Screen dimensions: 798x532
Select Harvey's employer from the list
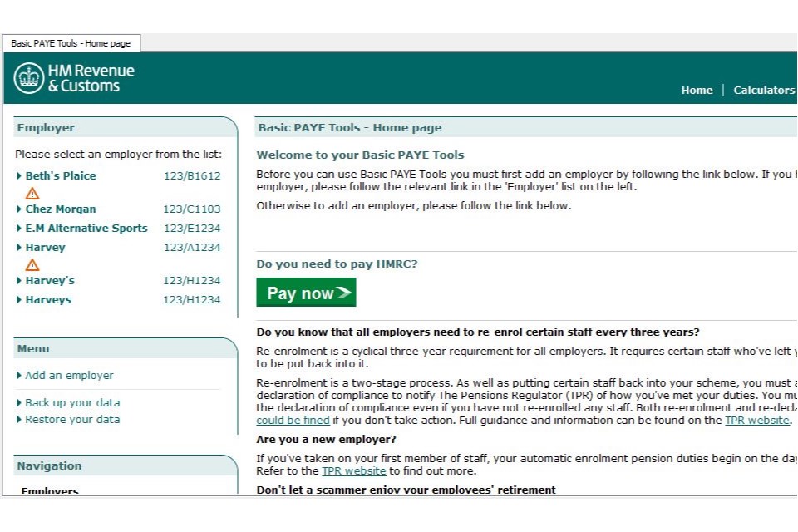click(50, 281)
